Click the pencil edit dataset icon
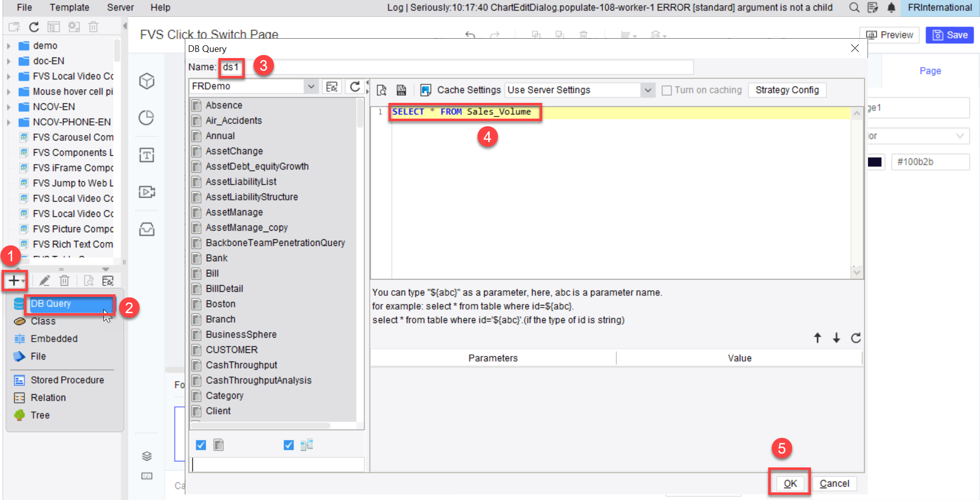Image resolution: width=980 pixels, height=500 pixels. 44,281
